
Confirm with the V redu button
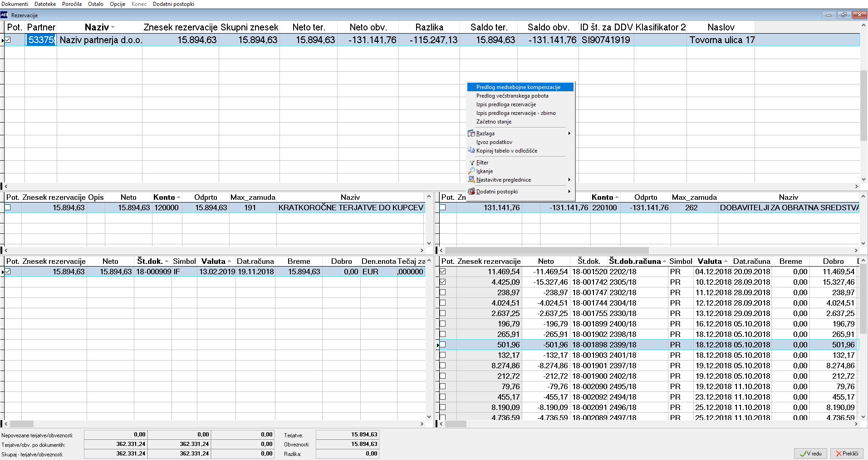(810, 454)
